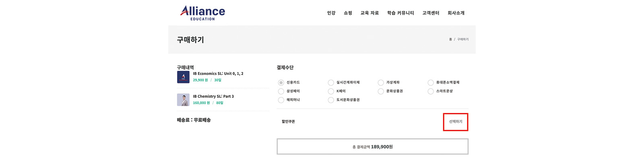Image resolution: width=644 pixels, height=161 pixels.
Task: Open the 쇼핑 menu
Action: point(348,13)
